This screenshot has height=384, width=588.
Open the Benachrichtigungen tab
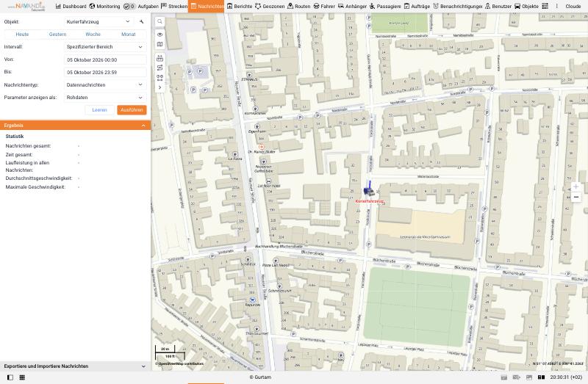click(457, 6)
